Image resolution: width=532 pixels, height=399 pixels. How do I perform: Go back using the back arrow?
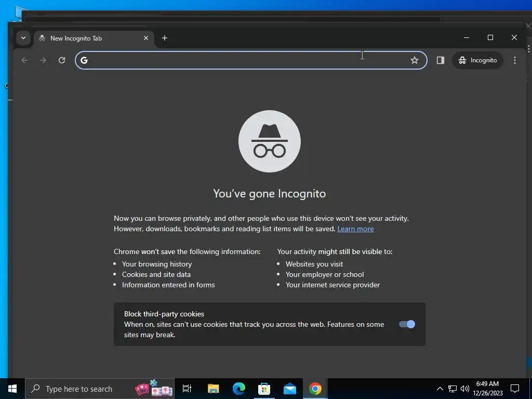(x=24, y=60)
